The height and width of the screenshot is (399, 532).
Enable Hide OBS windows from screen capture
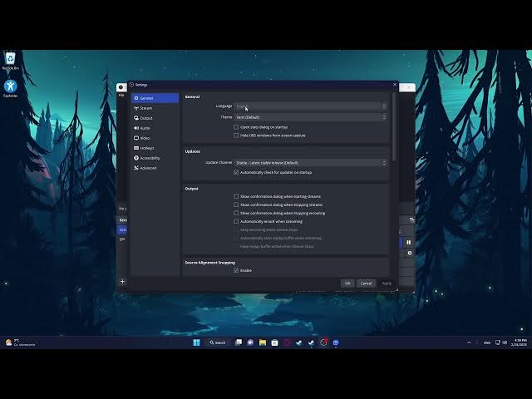point(236,135)
